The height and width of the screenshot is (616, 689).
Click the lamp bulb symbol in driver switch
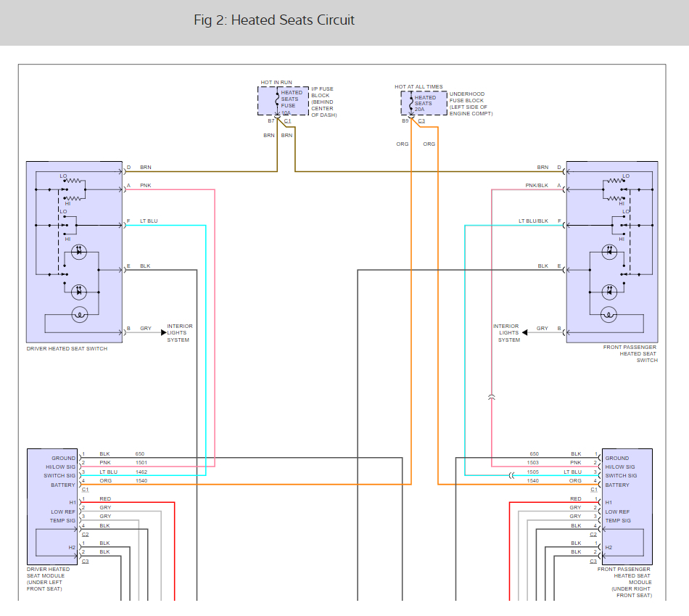pyautogui.click(x=80, y=314)
